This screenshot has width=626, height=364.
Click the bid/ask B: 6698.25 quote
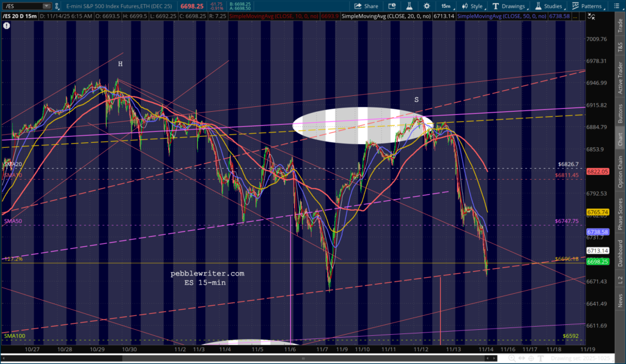(240, 4)
